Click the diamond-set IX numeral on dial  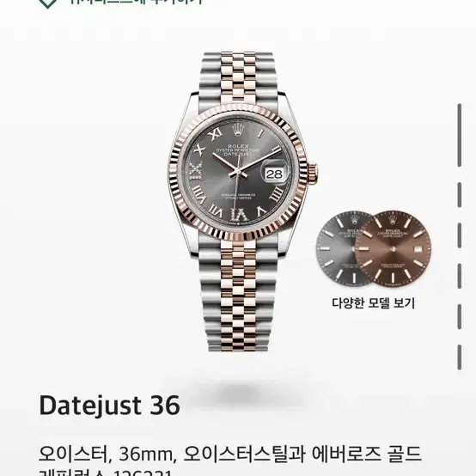point(195,172)
